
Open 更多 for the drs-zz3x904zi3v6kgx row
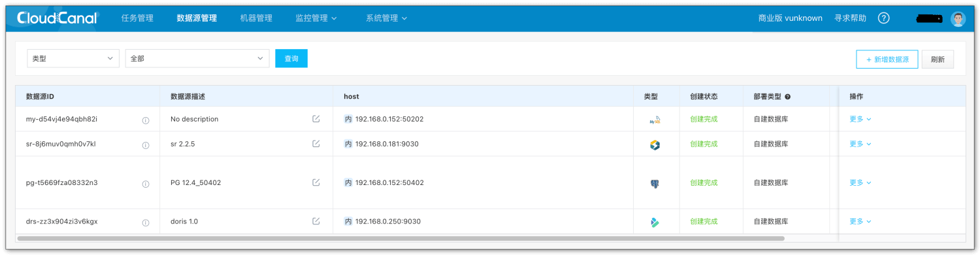click(x=860, y=222)
